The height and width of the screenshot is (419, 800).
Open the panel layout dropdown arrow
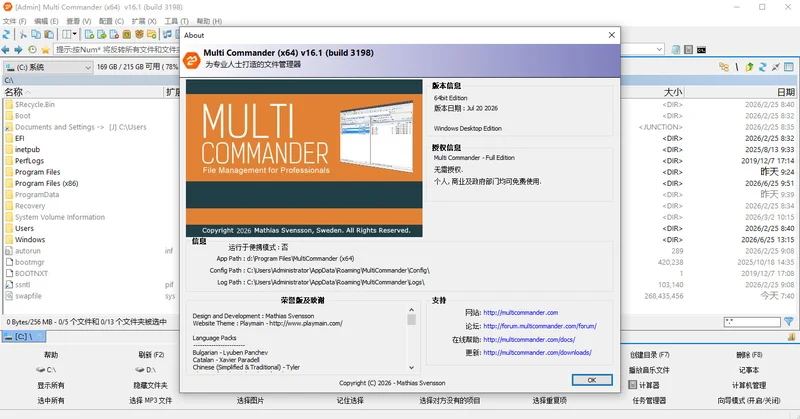click(74, 35)
